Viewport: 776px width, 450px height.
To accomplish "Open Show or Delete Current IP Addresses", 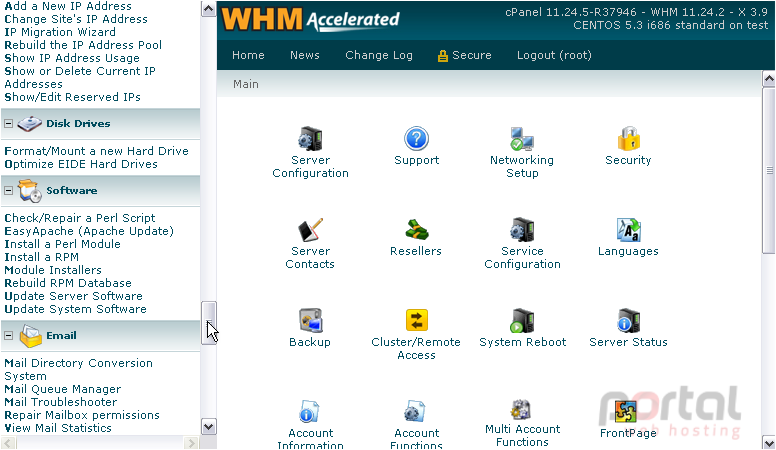I will click(x=80, y=77).
